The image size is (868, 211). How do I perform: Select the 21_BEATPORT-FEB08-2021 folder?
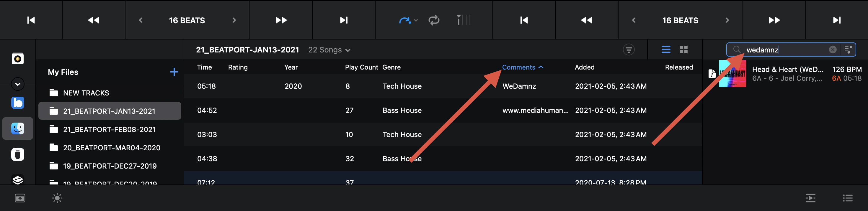tap(109, 130)
